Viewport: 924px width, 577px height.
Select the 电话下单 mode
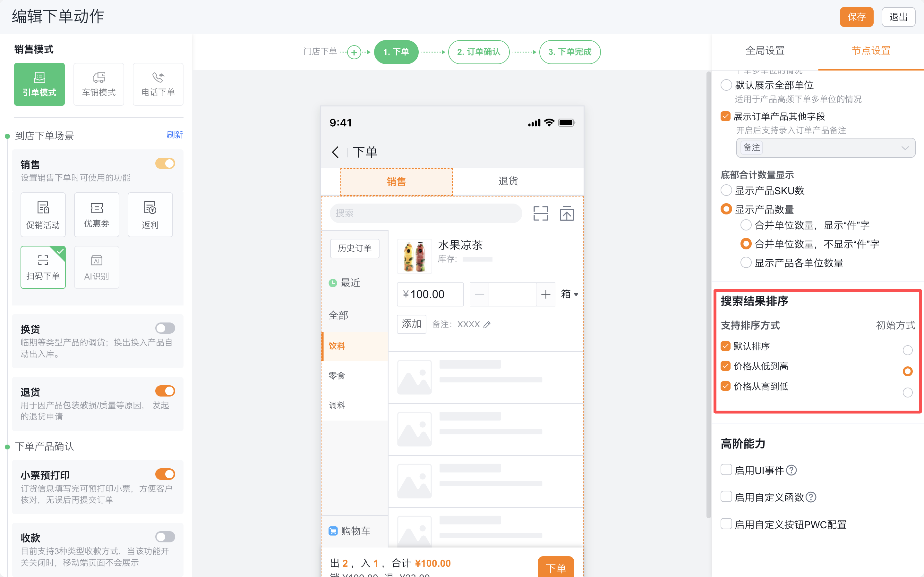[x=158, y=84]
